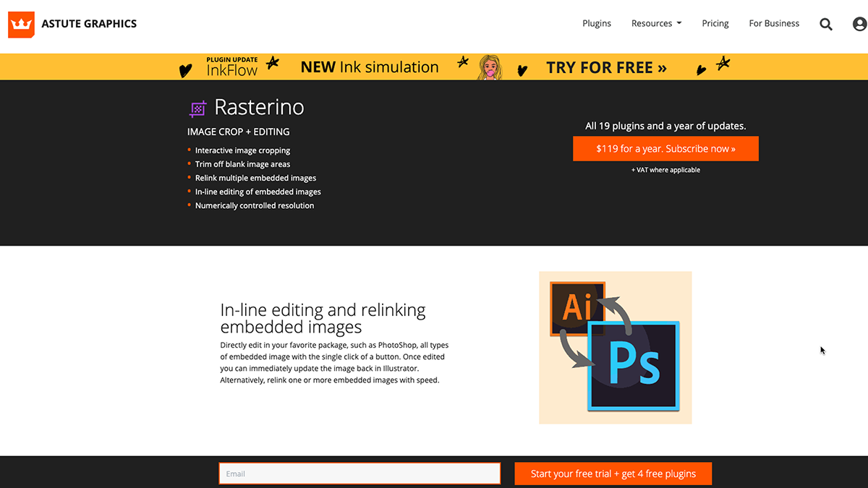The image size is (868, 488).
Task: Click TRY FOR FREE in the banner
Action: (x=606, y=67)
